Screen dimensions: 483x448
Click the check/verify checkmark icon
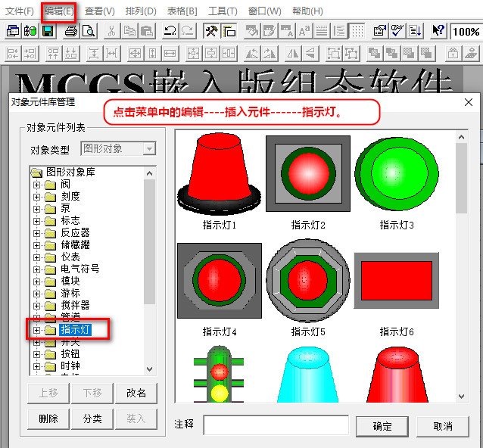click(397, 31)
